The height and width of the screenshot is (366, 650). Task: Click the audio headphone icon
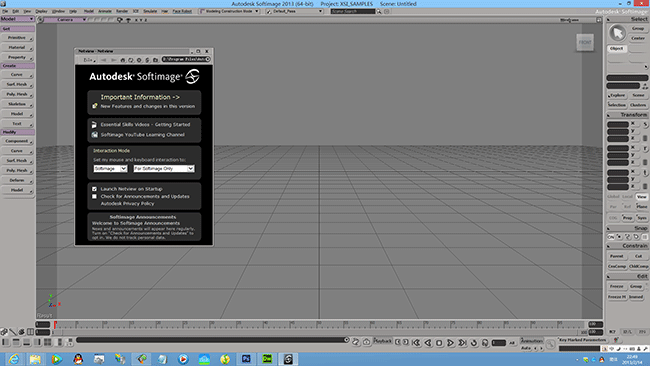coord(485,343)
